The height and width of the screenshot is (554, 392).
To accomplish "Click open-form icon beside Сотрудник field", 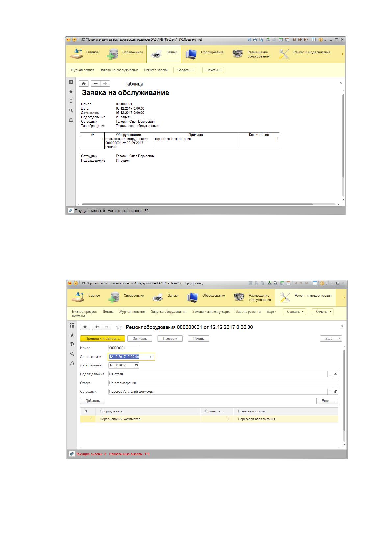I will 336,391.
